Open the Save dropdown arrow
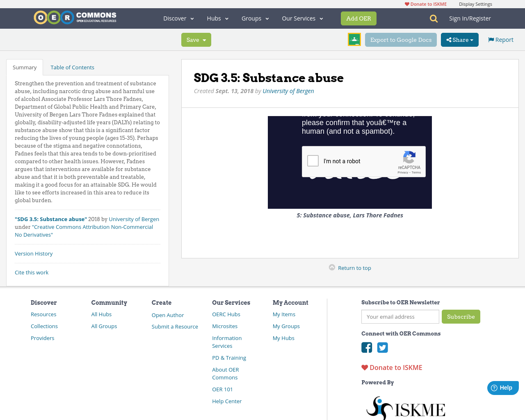The width and height of the screenshot is (525, 420). 203,39
